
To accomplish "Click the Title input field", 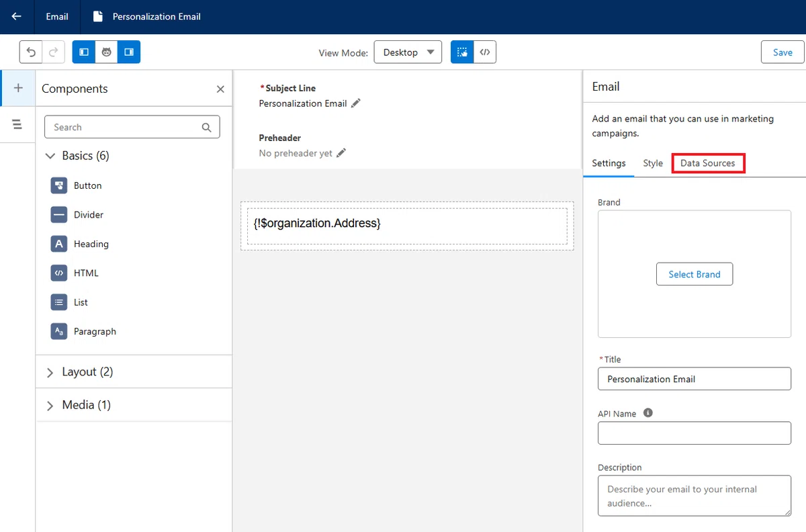I will pos(695,379).
